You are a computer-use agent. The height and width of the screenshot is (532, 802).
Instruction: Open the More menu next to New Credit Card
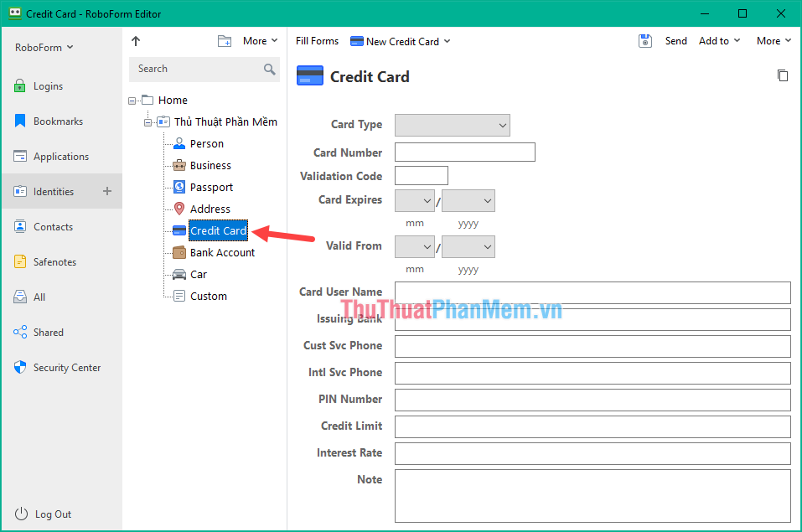click(447, 40)
